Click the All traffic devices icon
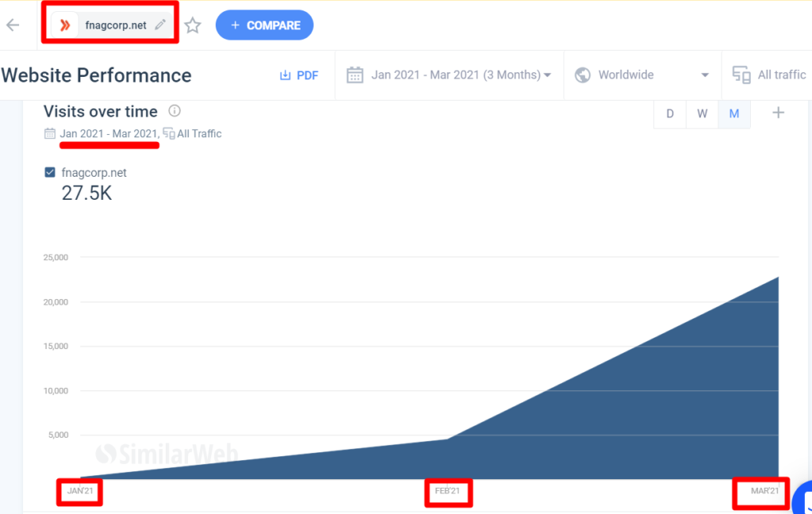The image size is (812, 514). pyautogui.click(x=741, y=75)
